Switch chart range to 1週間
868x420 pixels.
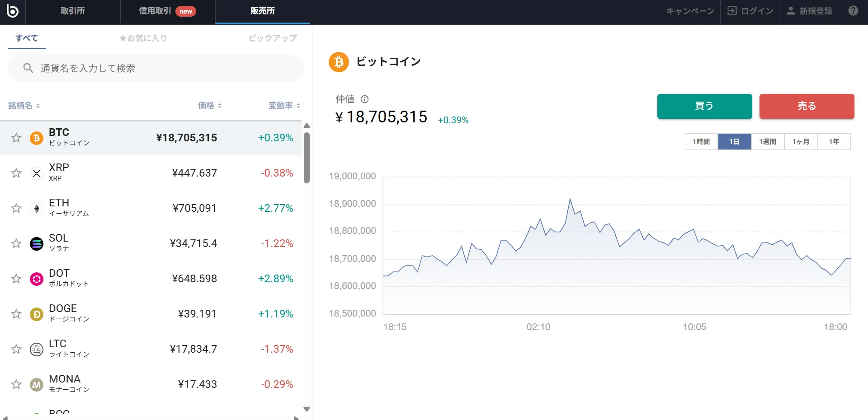767,141
